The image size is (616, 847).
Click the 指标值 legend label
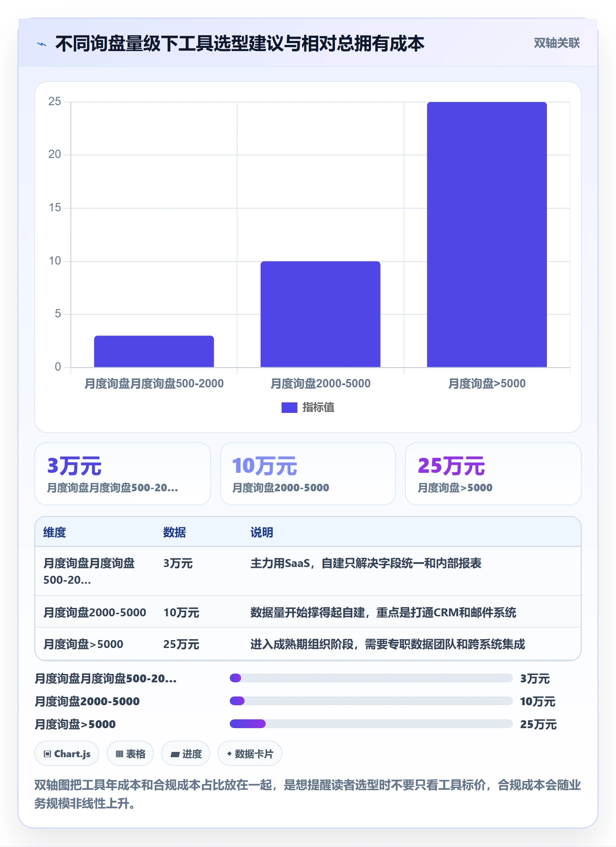coord(318,408)
